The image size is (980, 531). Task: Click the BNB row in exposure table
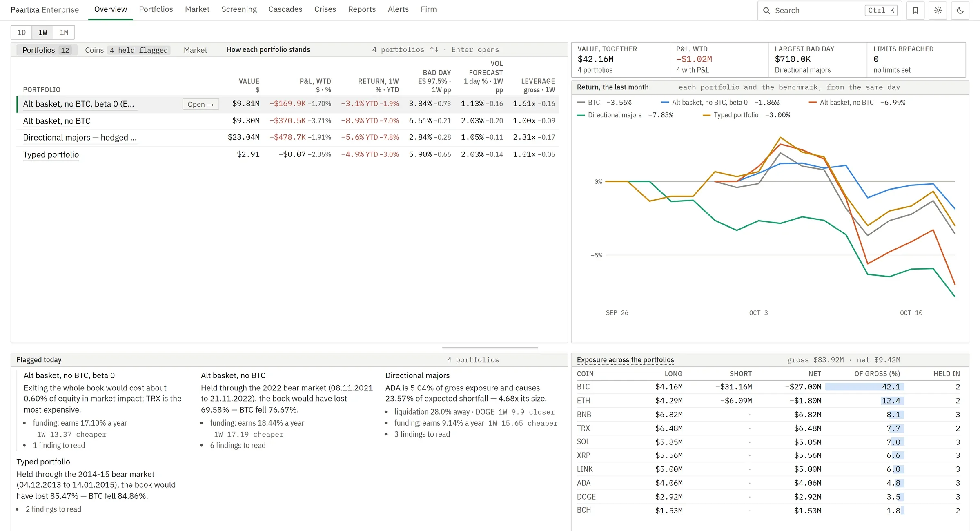pos(768,414)
